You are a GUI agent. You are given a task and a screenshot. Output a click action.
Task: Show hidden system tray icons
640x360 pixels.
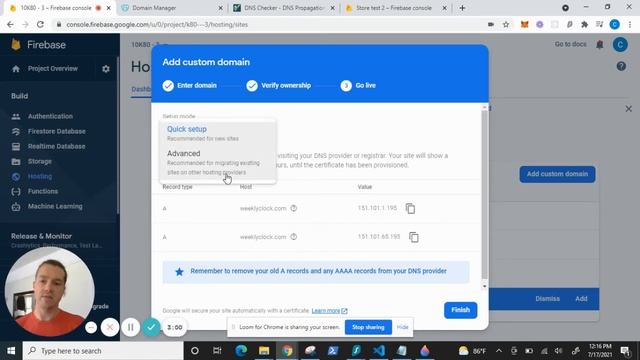pos(499,351)
